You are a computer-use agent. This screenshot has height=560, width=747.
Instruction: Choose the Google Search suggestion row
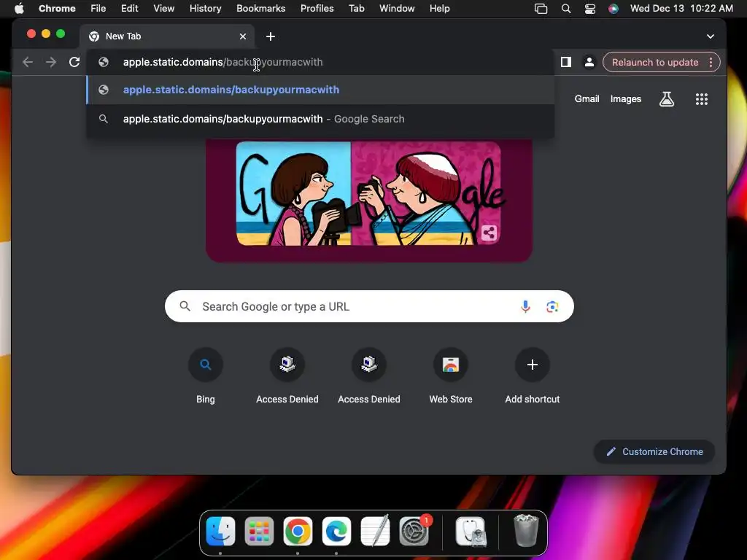coord(320,119)
